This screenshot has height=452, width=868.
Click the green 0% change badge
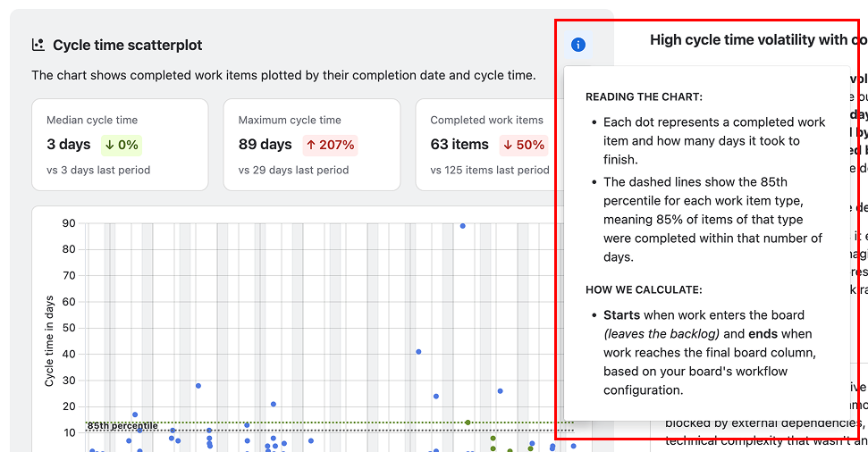coord(121,145)
